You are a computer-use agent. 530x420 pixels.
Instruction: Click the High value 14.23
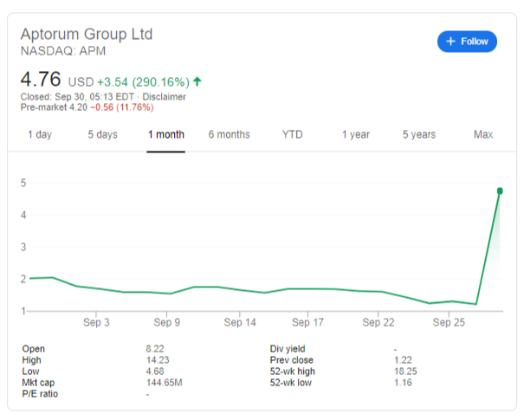tap(158, 360)
